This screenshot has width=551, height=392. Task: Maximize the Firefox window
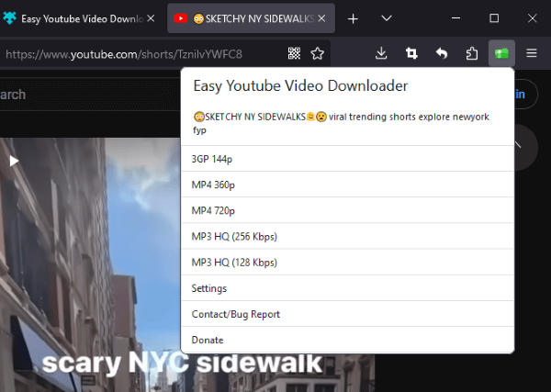click(x=494, y=18)
